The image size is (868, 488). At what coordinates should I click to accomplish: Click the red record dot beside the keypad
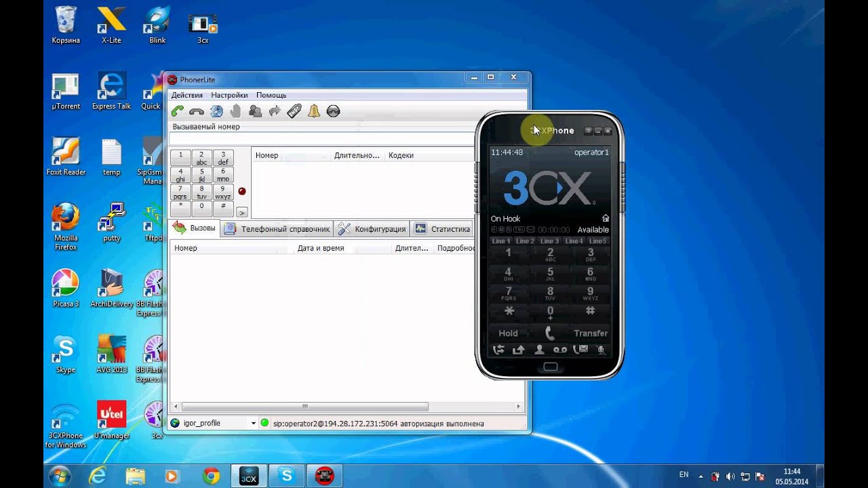[242, 191]
